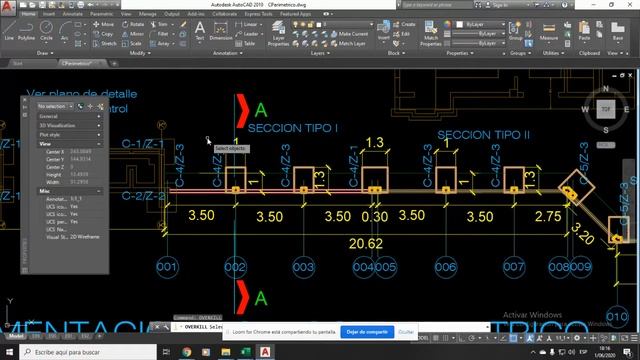The width and height of the screenshot is (640, 360).
Task: Activate the Mirror command
Action: click(133, 34)
